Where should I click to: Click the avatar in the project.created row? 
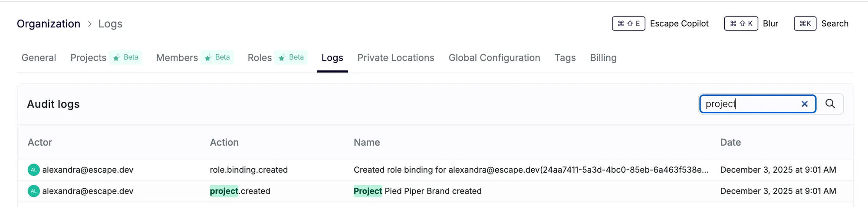click(33, 191)
